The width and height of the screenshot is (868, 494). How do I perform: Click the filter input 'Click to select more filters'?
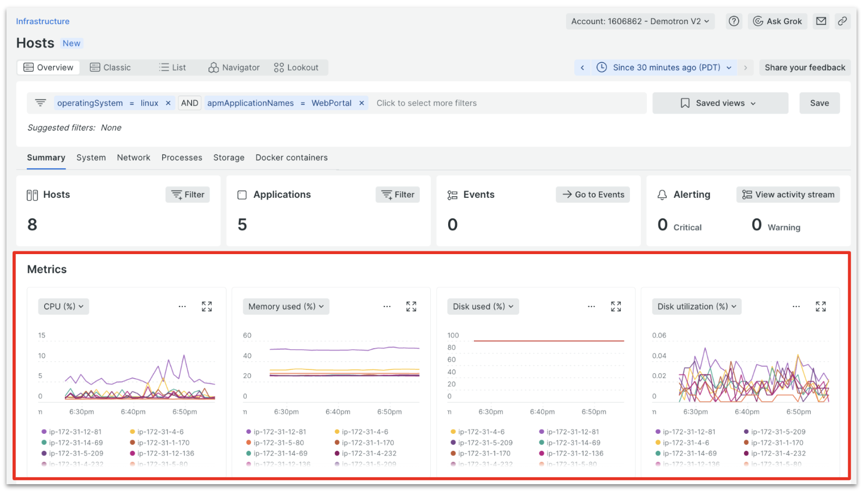[x=426, y=103]
